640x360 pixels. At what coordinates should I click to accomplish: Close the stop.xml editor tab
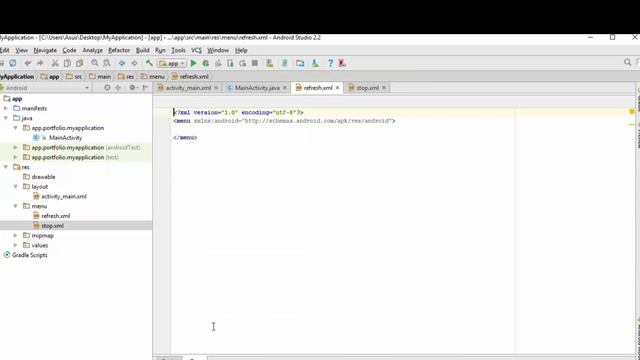pos(384,88)
